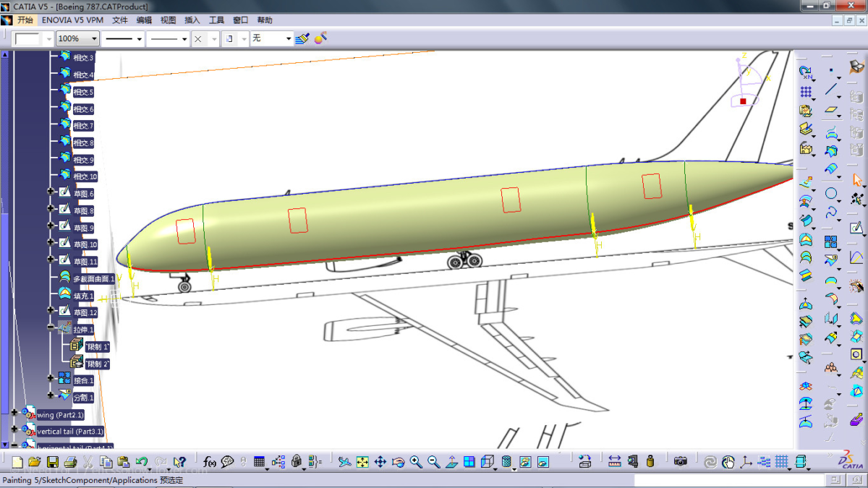Open the 开始 menu
Screen dimensions: 868x488
tap(25, 20)
